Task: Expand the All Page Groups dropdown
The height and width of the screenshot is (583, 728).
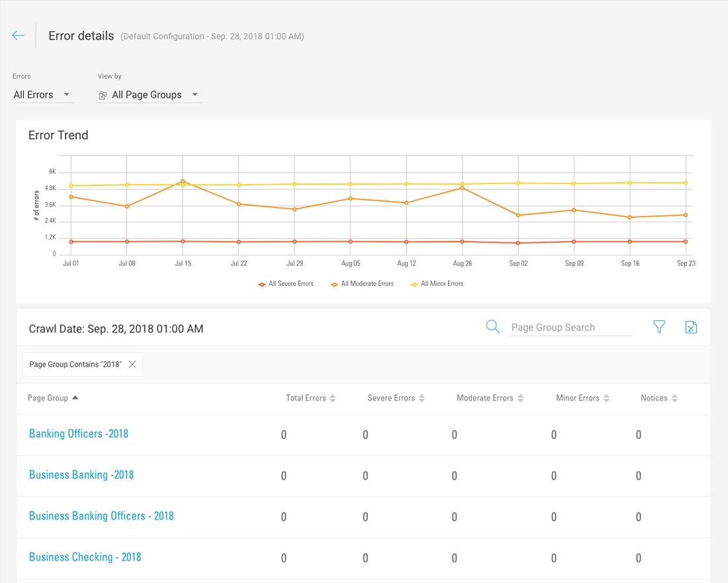Action: click(x=150, y=95)
